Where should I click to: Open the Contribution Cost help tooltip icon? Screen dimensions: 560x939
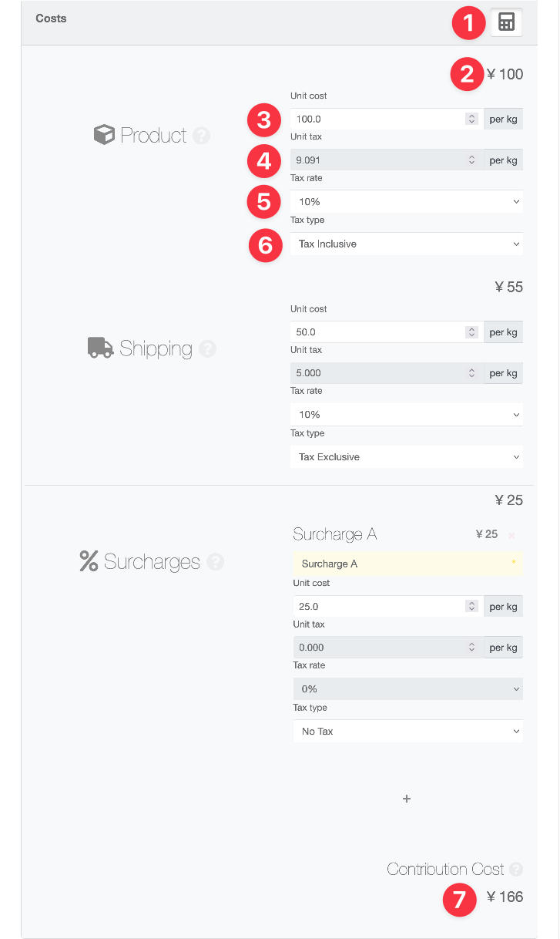tap(515, 870)
